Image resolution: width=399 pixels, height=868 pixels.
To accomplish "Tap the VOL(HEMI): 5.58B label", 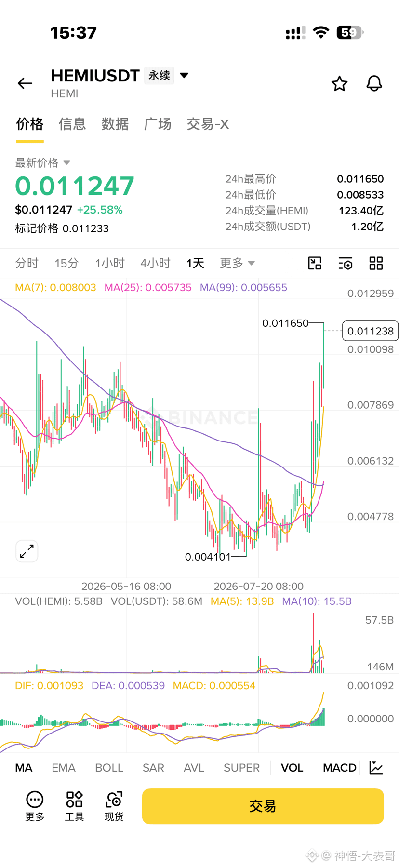I will (59, 601).
